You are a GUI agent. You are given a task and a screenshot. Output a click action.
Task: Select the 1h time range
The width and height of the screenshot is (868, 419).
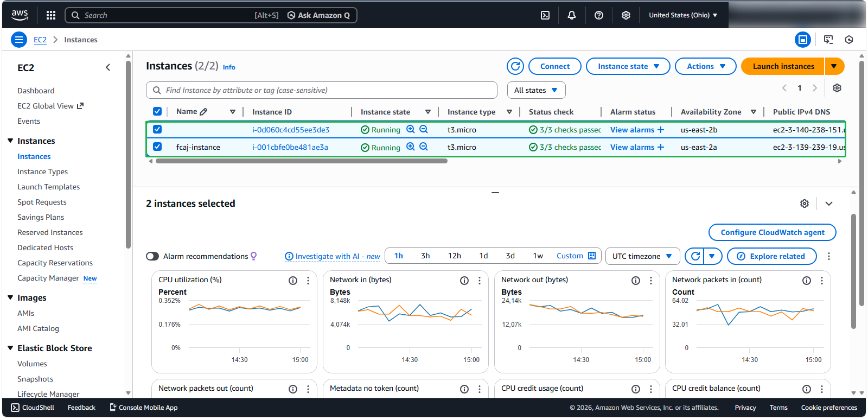(399, 256)
